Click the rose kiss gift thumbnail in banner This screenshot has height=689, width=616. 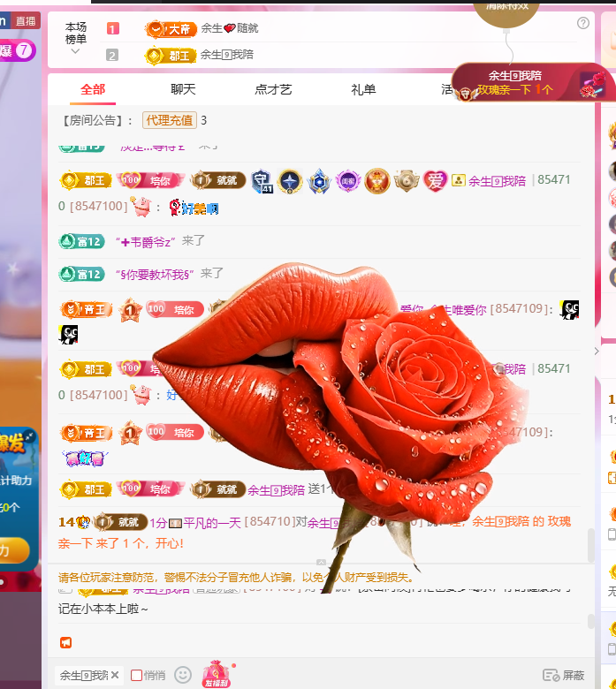coord(592,86)
